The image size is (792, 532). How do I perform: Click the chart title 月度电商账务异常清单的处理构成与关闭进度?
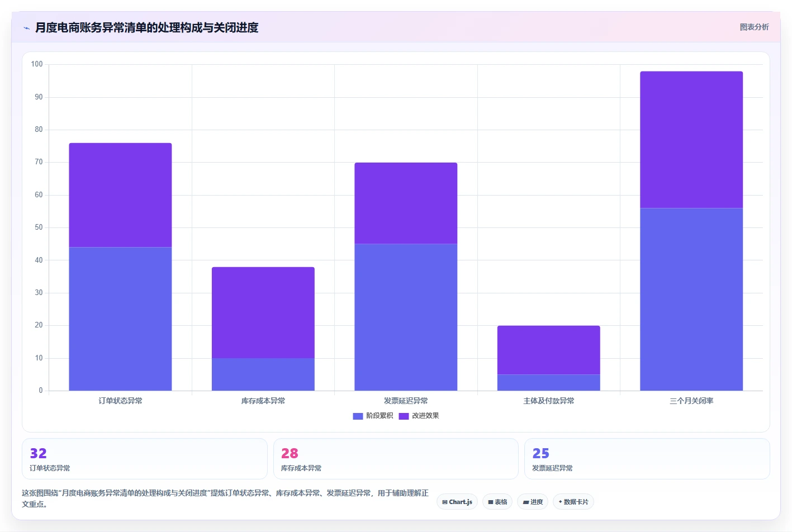click(147, 27)
